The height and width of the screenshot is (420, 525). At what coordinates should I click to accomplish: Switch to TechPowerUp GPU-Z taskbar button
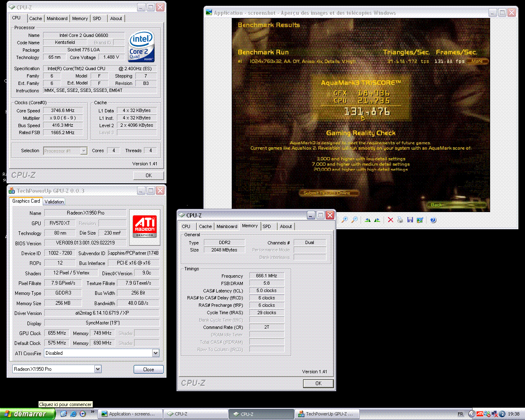click(326, 414)
